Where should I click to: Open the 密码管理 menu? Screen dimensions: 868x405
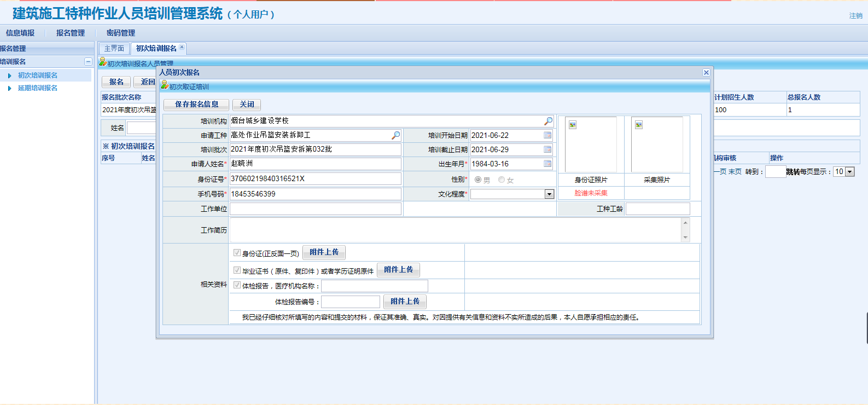pyautogui.click(x=120, y=33)
